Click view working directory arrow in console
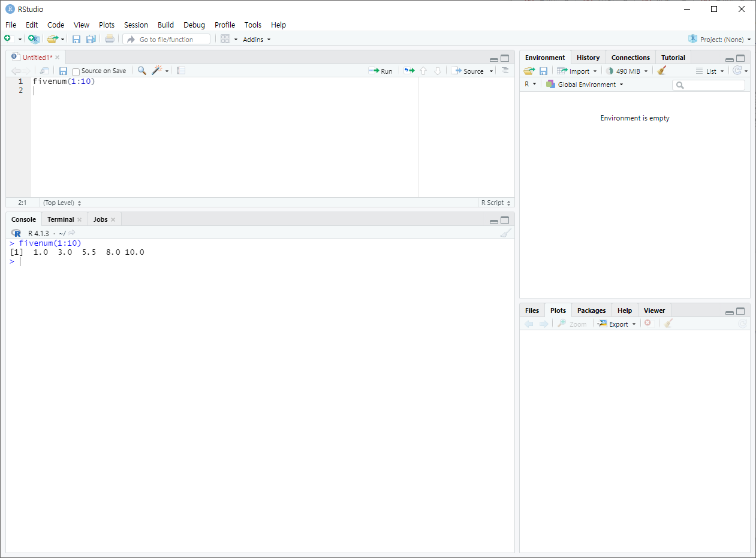 72,233
